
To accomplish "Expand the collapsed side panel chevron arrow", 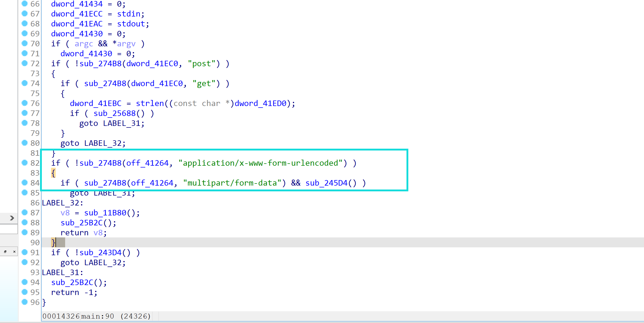I will coord(12,218).
